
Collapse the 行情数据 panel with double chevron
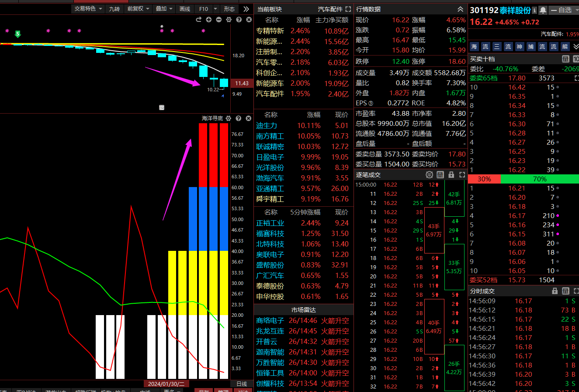(x=460, y=9)
